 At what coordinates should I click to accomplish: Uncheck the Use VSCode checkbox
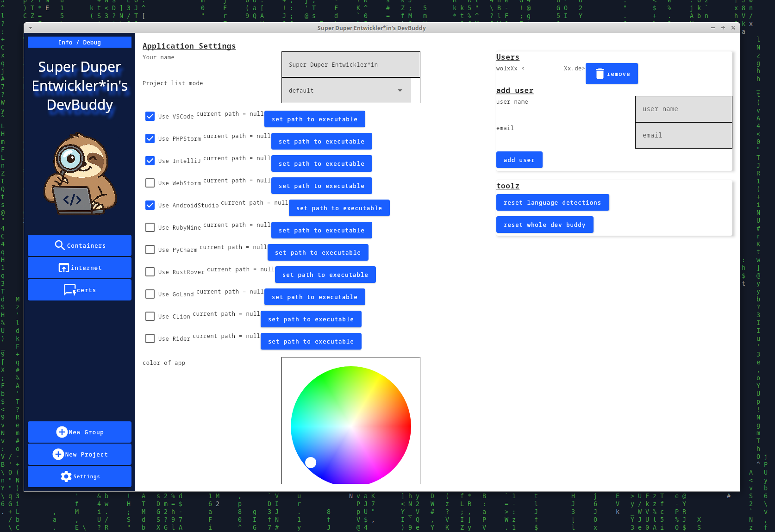coord(150,116)
